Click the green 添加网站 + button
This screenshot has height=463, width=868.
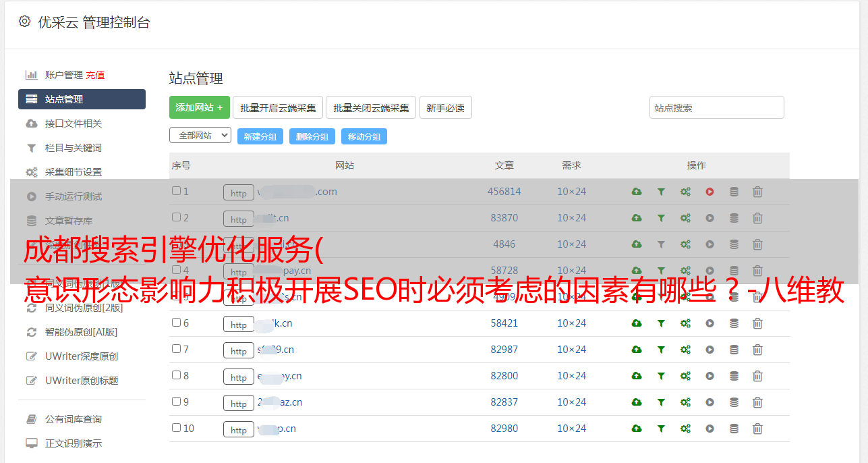[x=200, y=107]
